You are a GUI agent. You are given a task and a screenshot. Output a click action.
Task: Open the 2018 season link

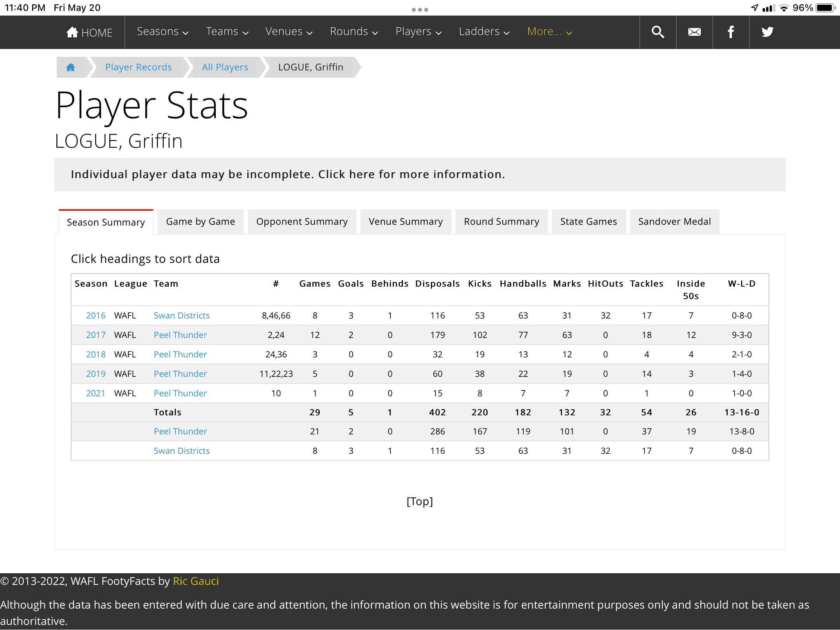pyautogui.click(x=96, y=354)
